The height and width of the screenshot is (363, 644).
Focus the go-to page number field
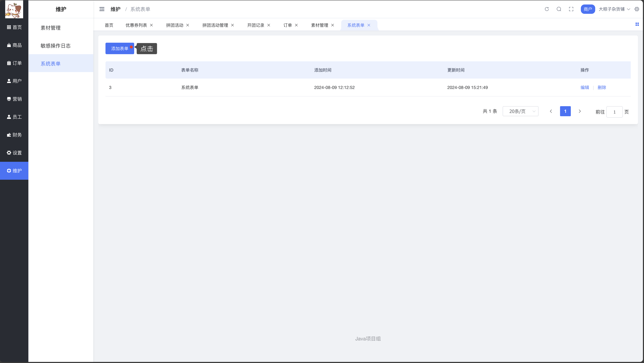tap(614, 112)
